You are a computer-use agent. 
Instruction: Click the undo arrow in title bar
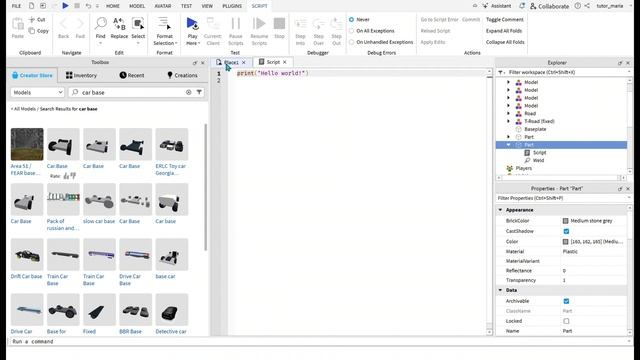pos(88,6)
